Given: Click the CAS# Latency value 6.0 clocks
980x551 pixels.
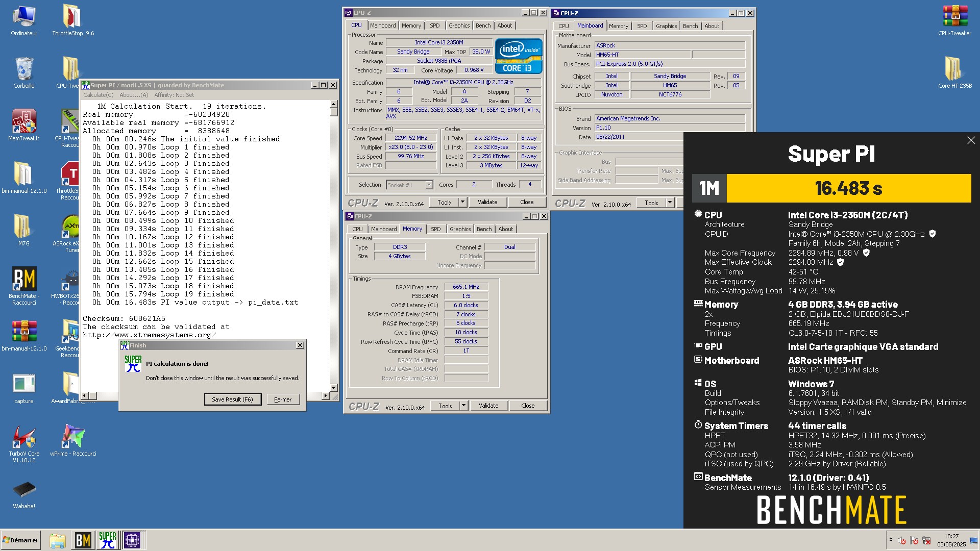Looking at the screenshot, I should 466,305.
